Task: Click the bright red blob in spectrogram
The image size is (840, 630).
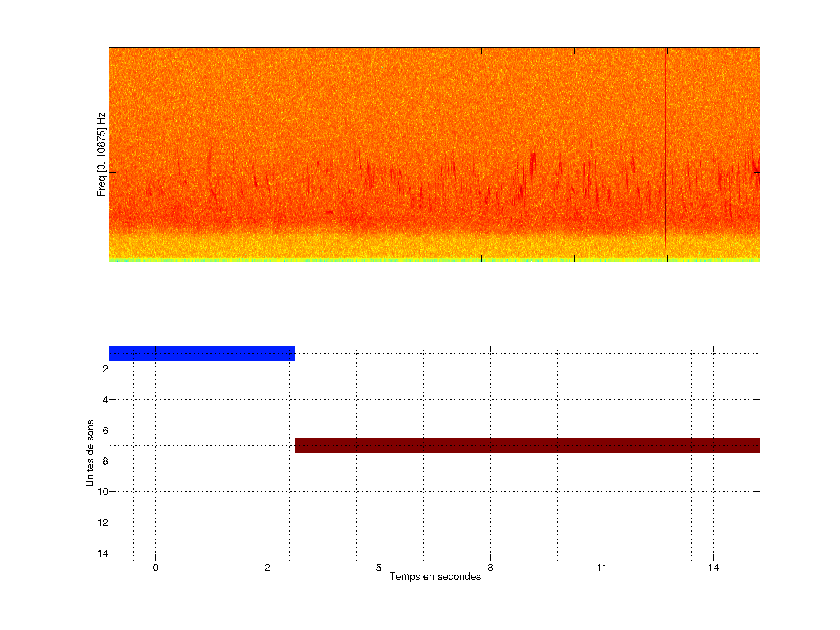Action: point(533,164)
